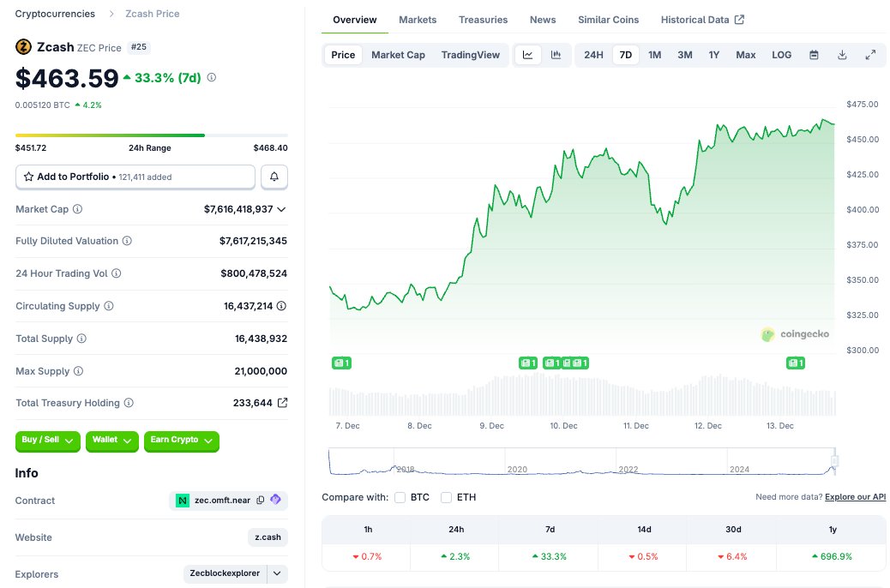This screenshot has height=588, width=890.
Task: Expand the Market Cap value chevron
Action: (x=282, y=209)
